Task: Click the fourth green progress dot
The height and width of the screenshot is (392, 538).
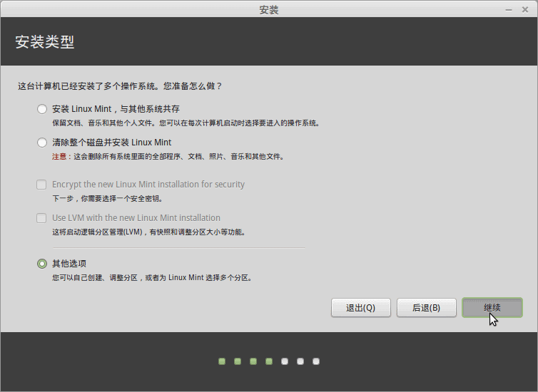Action: (269, 361)
